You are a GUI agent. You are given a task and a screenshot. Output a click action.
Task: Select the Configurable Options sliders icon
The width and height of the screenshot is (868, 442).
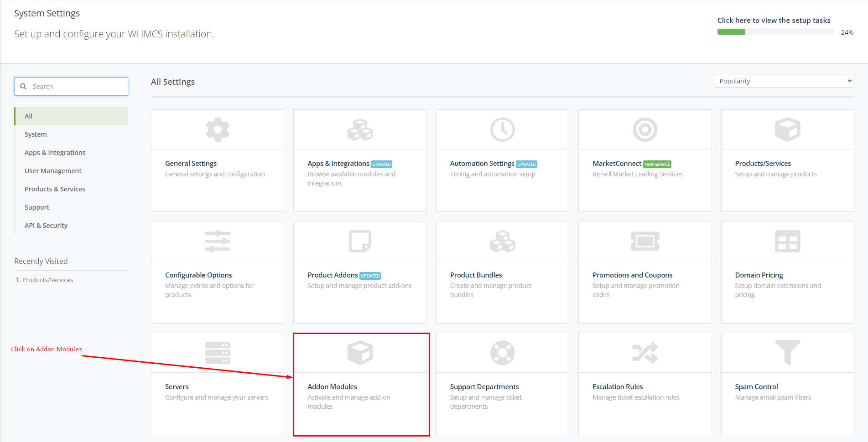(x=218, y=241)
